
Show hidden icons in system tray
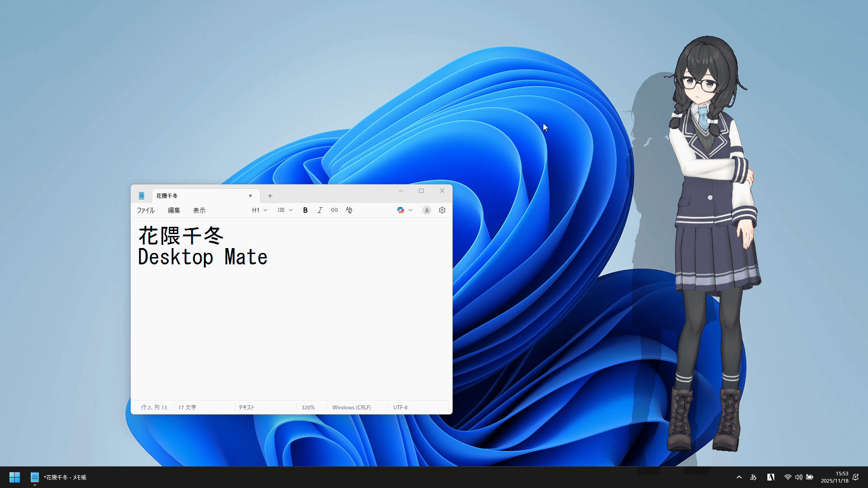point(739,477)
